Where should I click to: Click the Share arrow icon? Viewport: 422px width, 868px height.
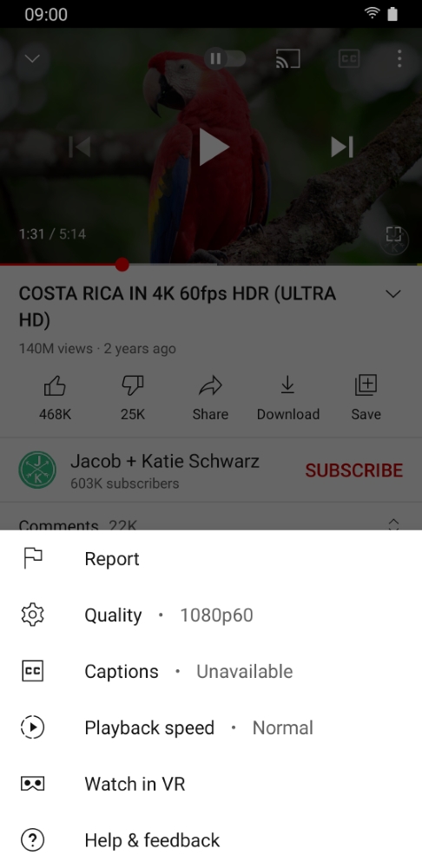[210, 386]
